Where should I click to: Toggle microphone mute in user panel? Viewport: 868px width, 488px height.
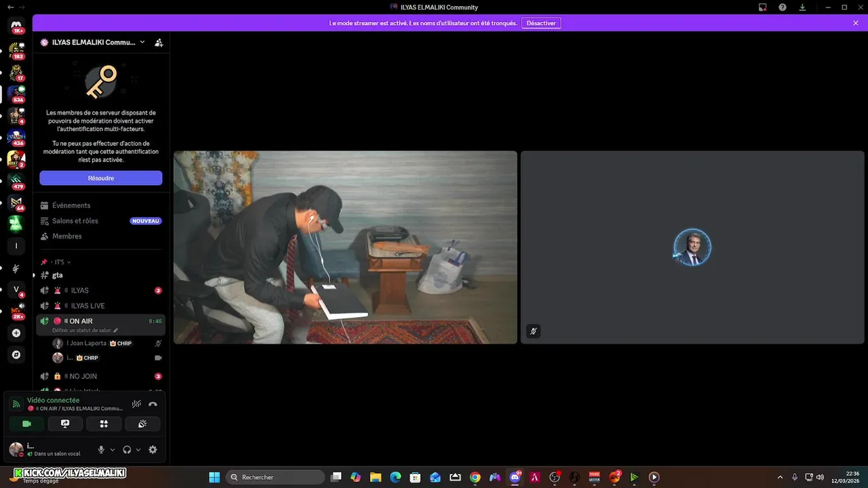point(101,449)
